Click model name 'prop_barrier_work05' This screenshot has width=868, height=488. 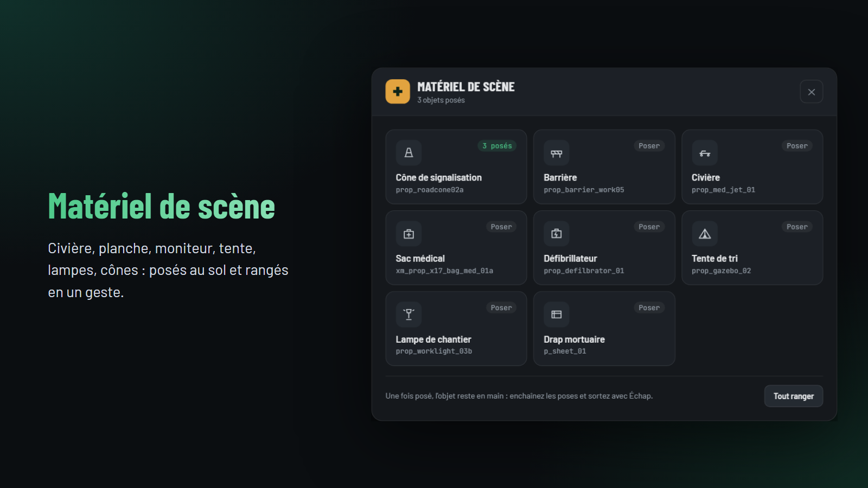pos(584,190)
